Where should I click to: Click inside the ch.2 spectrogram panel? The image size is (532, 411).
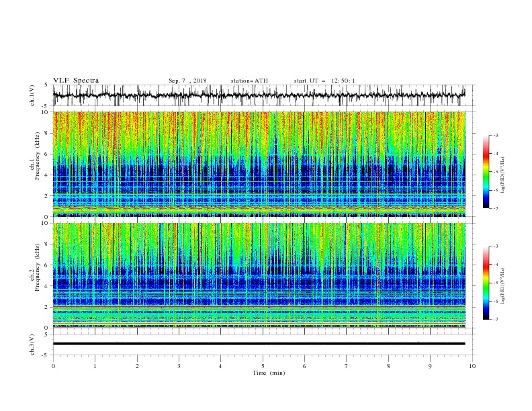[259, 275]
